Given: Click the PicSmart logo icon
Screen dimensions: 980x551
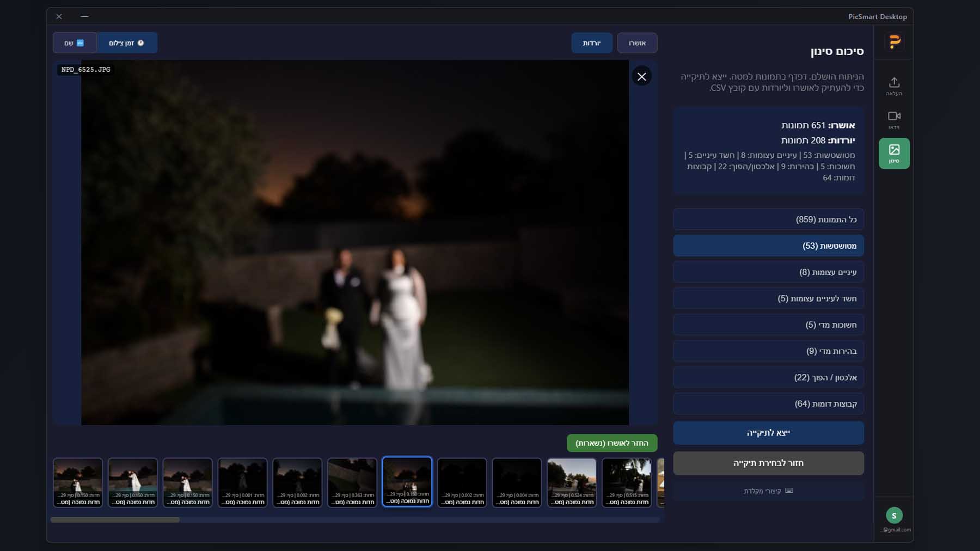Looking at the screenshot, I should tap(895, 41).
